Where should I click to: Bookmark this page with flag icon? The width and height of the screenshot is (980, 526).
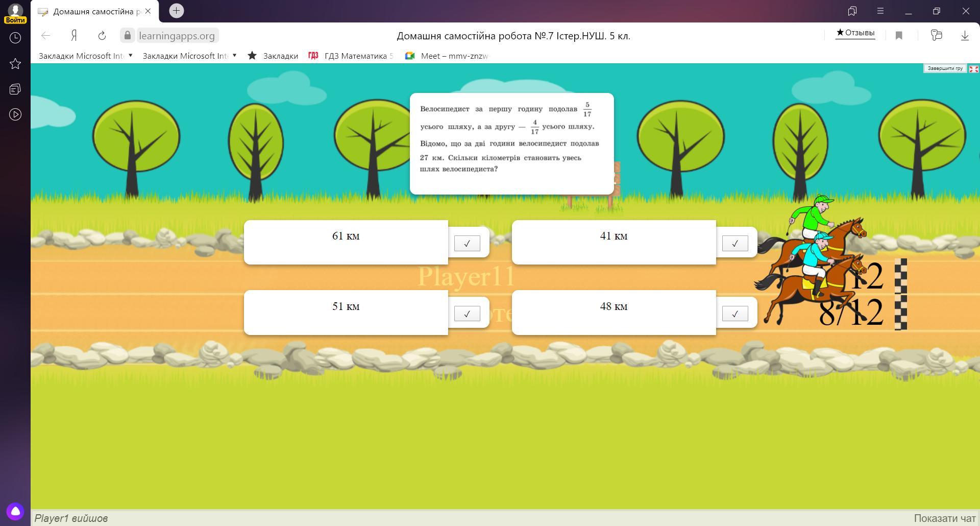pos(899,36)
